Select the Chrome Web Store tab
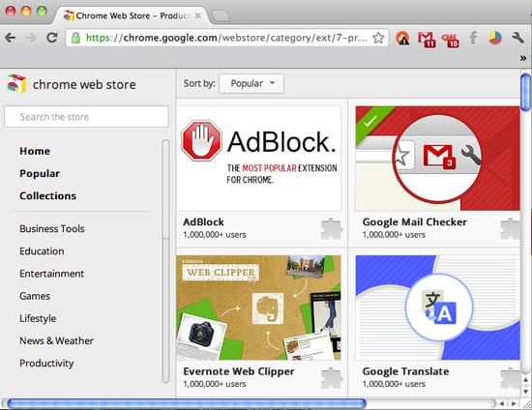Screen dimensions: 532x410 click(132, 15)
